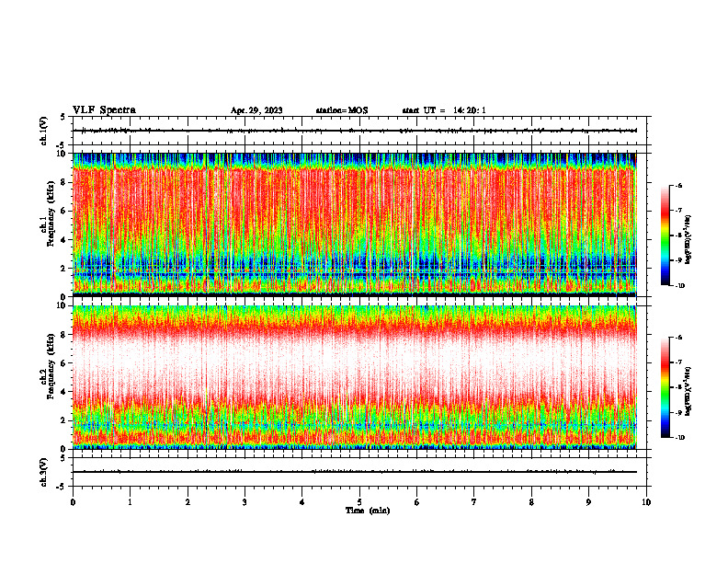
Task: Click the '-10' label on ch.2 colorbar
Action: 679,438
